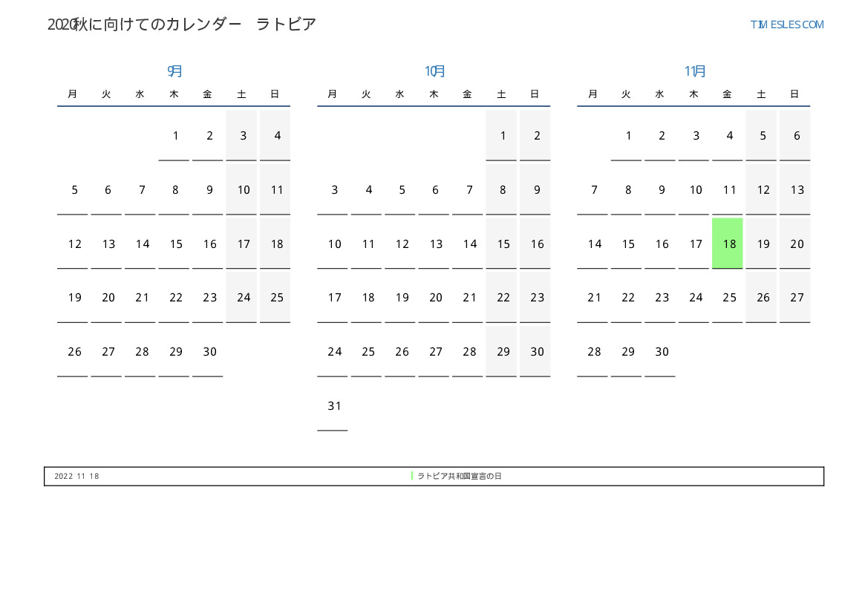The width and height of the screenshot is (868, 614).
Task: Select October 1
Action: click(501, 136)
